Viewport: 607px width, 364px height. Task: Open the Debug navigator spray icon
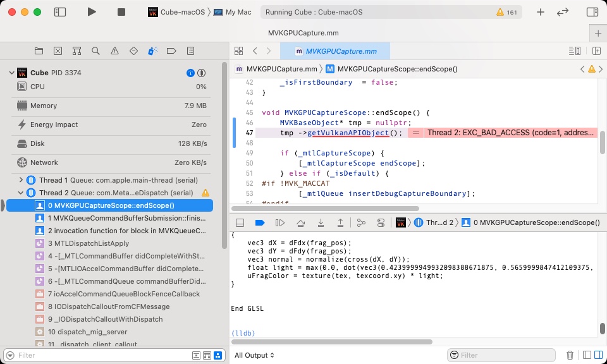[x=152, y=51]
